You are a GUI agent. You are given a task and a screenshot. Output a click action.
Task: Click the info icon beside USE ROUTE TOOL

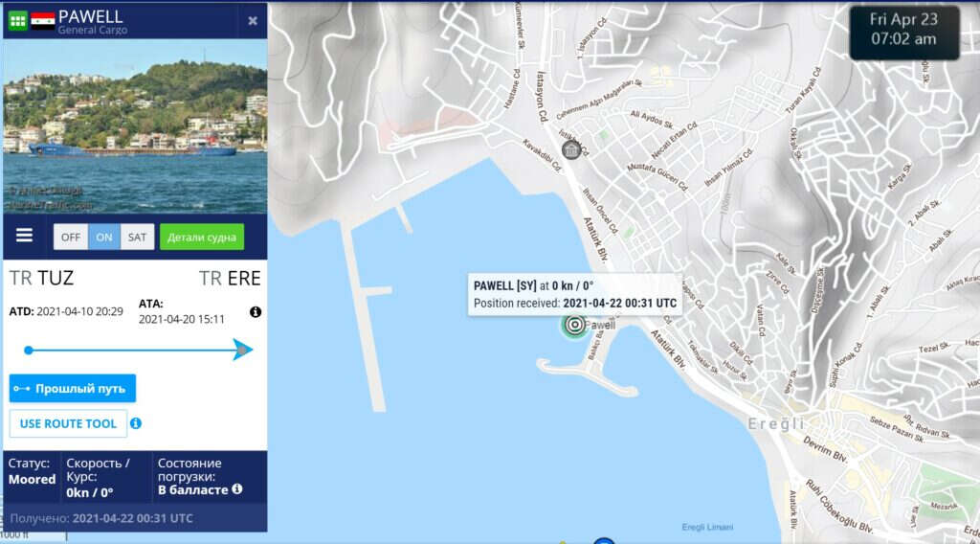136,423
